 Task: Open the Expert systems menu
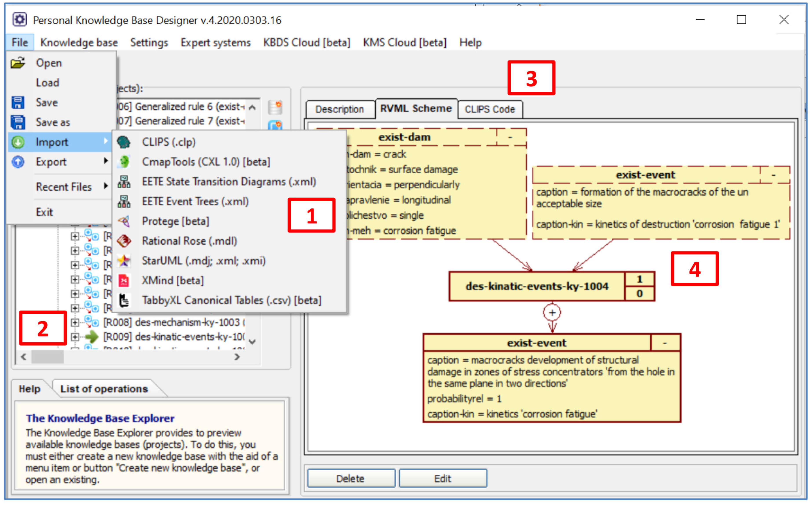coord(216,43)
